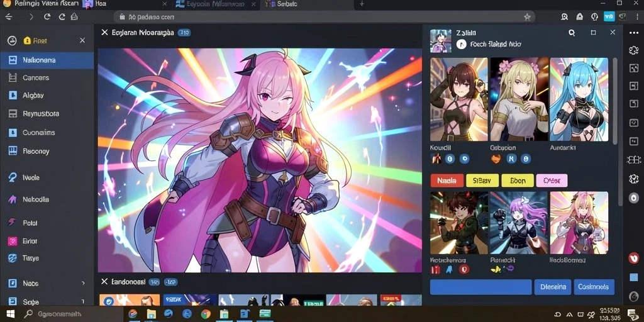This screenshot has height=322, width=644.
Task: Close the Finar sidebar header
Action: click(82, 40)
